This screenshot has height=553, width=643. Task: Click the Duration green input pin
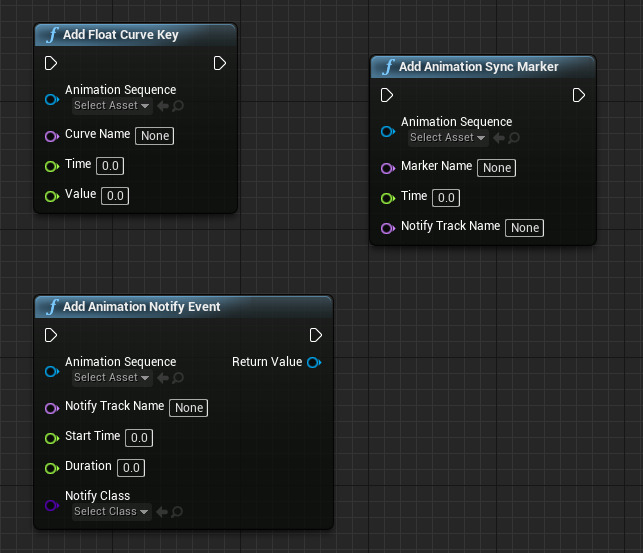point(52,467)
